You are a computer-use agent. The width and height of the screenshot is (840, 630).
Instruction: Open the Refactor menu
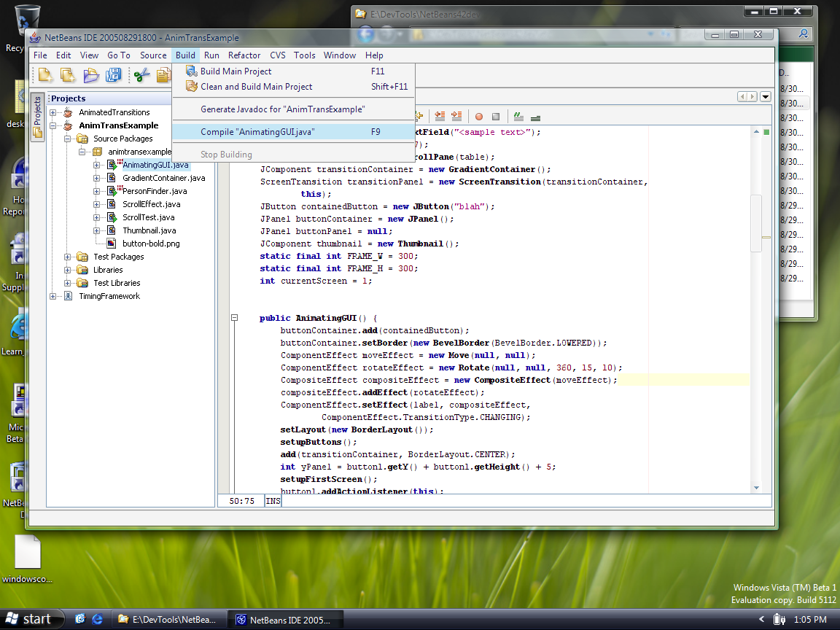(x=244, y=55)
